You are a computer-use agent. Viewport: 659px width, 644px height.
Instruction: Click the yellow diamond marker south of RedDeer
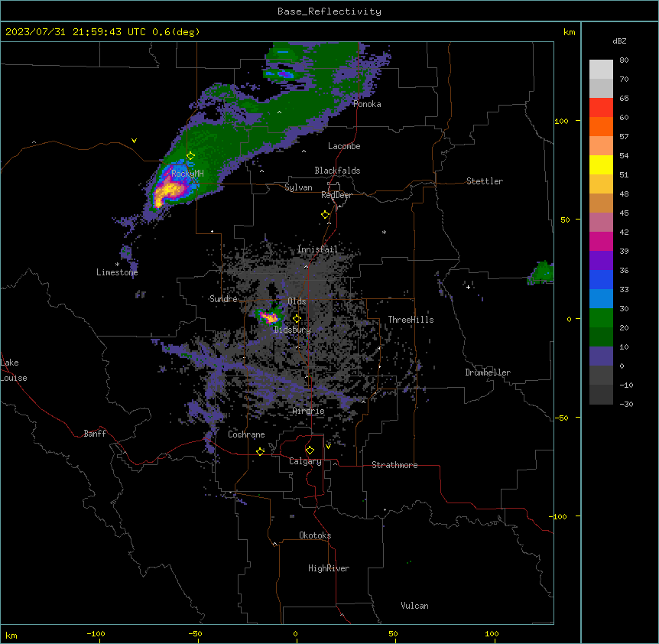tap(326, 215)
